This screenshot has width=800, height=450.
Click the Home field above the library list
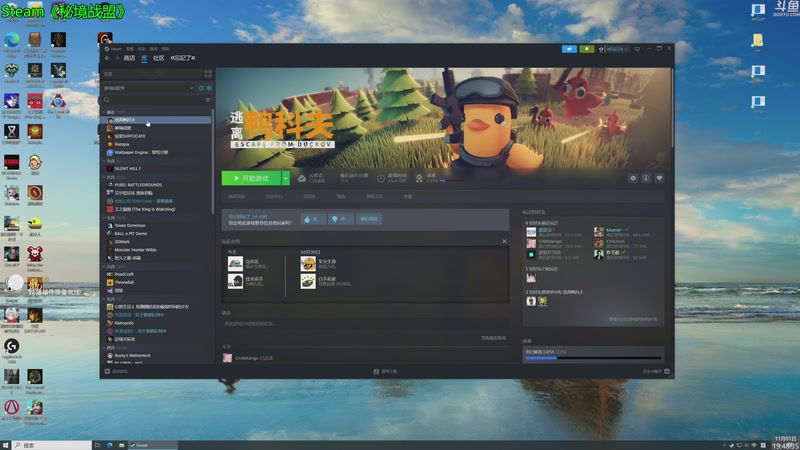152,74
